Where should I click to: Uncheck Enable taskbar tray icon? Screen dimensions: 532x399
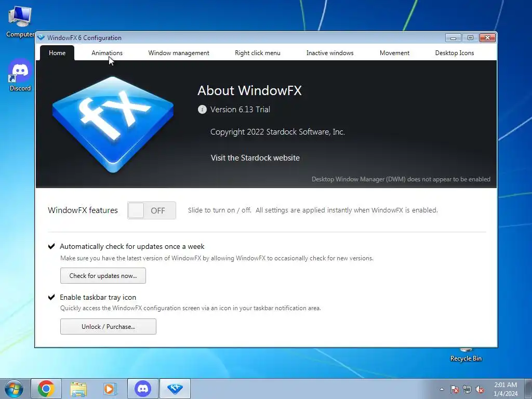click(51, 297)
